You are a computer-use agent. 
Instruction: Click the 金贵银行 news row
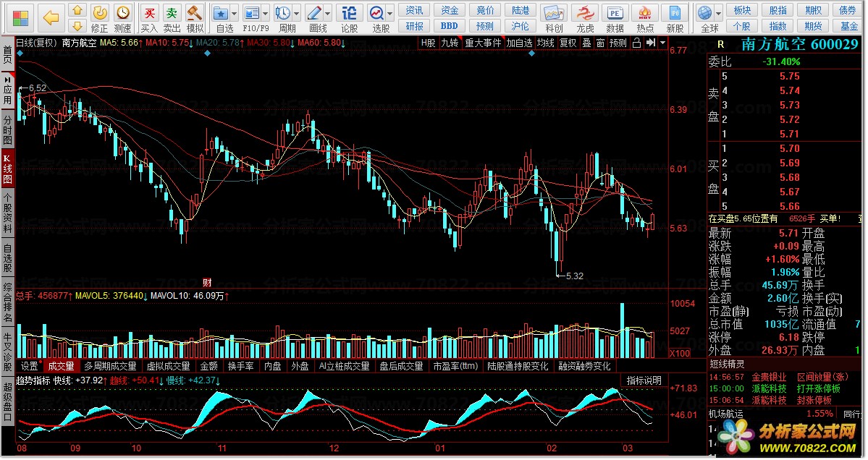tap(785, 377)
